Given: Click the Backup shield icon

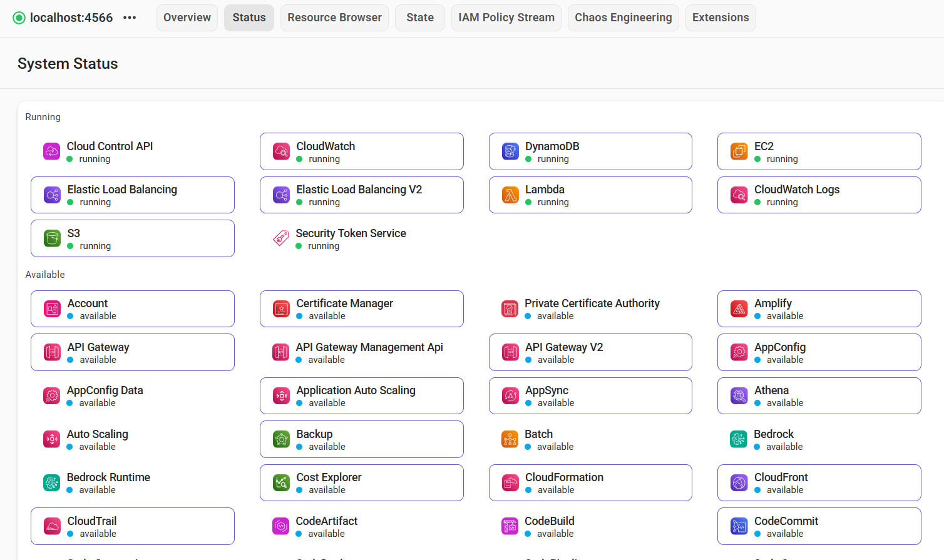Looking at the screenshot, I should pyautogui.click(x=280, y=439).
